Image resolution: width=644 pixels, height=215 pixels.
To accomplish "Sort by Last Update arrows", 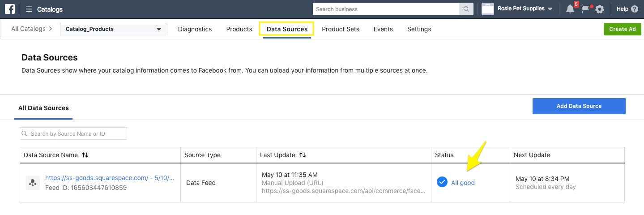I will [303, 155].
